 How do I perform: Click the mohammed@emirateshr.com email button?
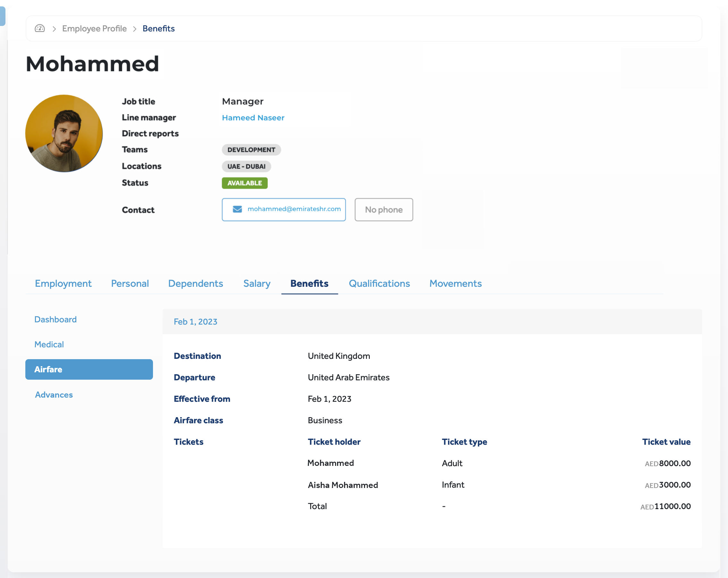click(284, 210)
